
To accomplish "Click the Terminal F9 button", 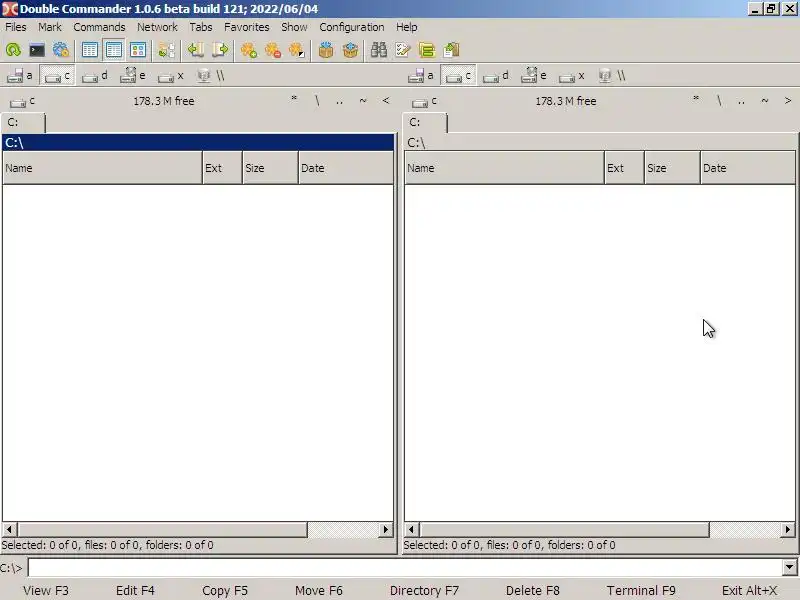I will coord(641,590).
